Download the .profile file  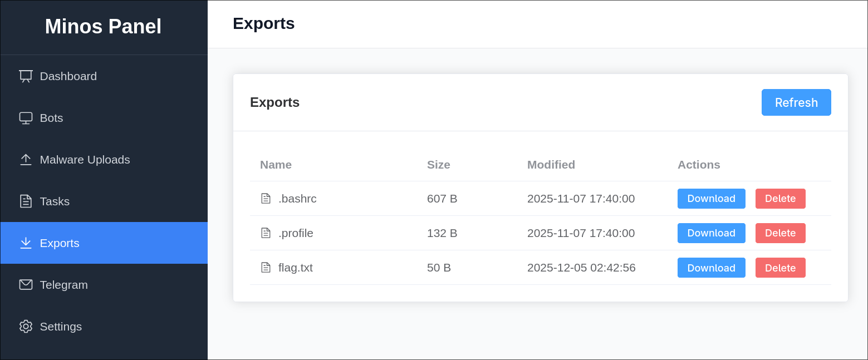711,233
